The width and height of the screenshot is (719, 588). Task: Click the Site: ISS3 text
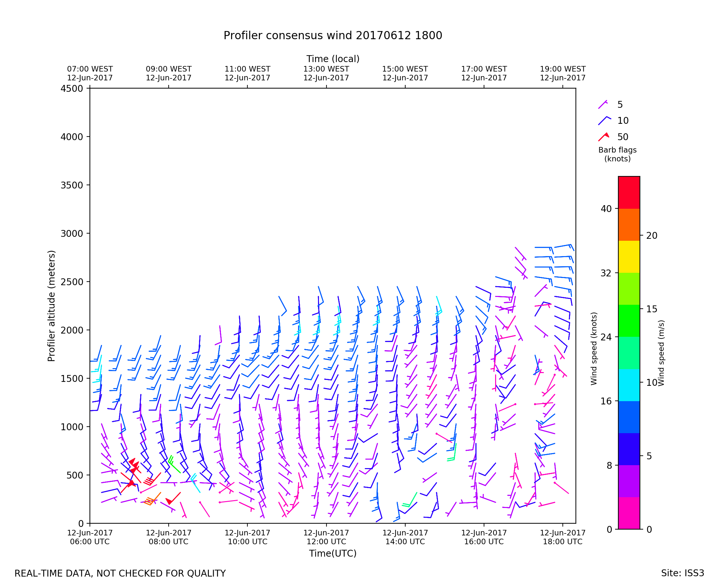click(x=682, y=573)
